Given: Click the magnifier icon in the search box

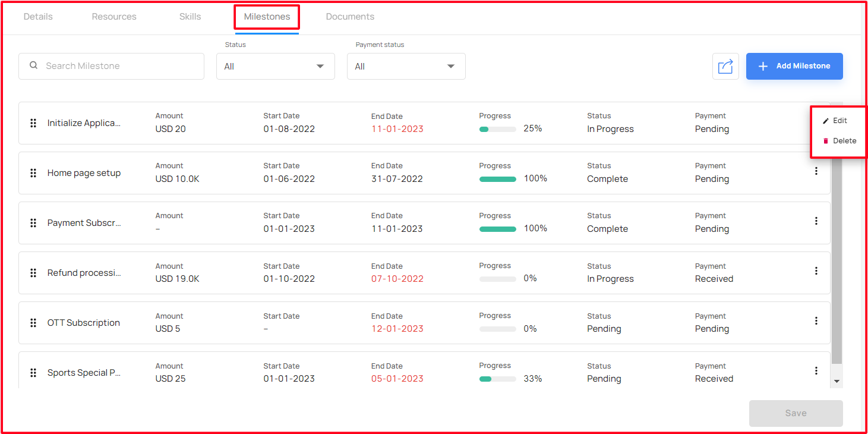Looking at the screenshot, I should click(34, 66).
